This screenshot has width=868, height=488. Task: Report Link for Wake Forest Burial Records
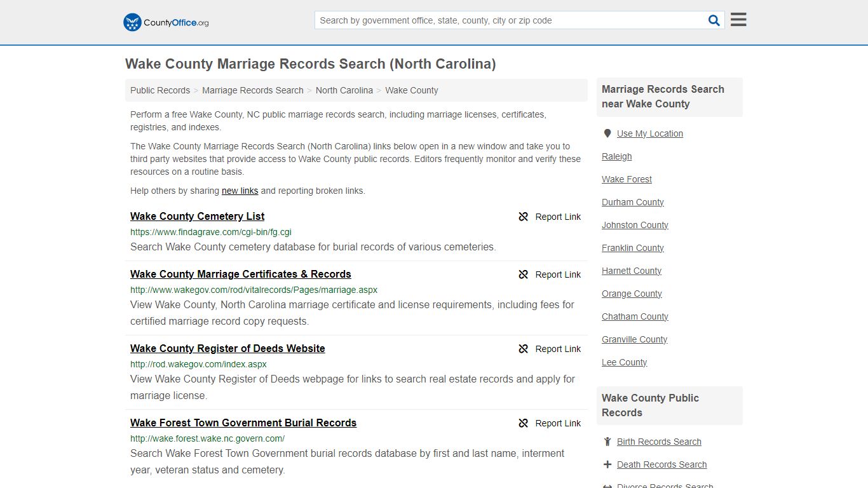558,423
